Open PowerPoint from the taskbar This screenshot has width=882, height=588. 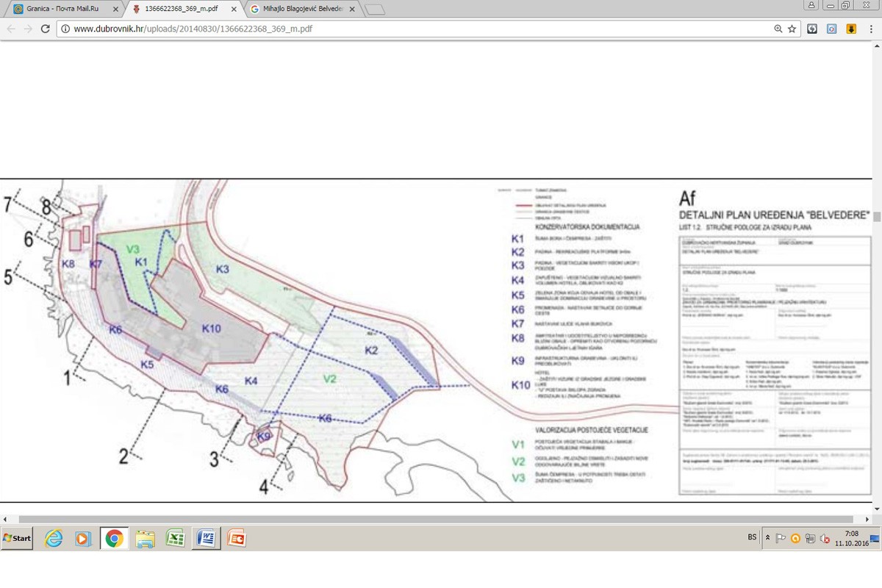point(236,538)
